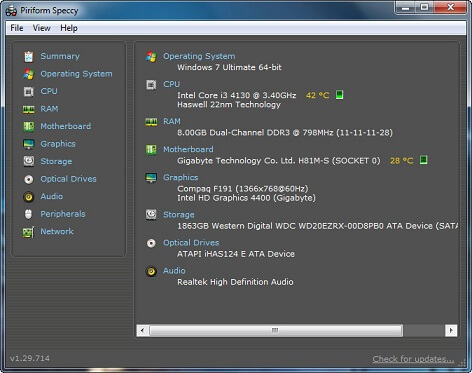The height and width of the screenshot is (373, 472).
Task: Click the green motherboard temperature indicator icon
Action: 423,160
